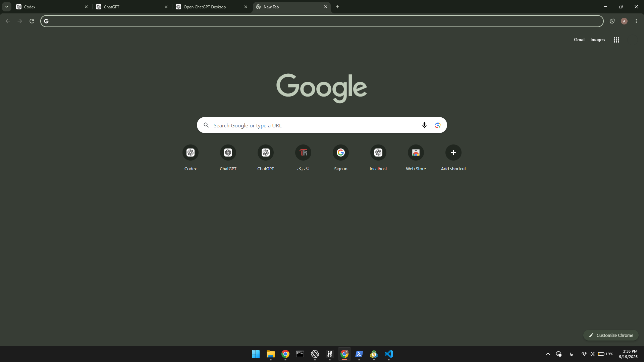Click the Customize Chrome button

[611, 335]
